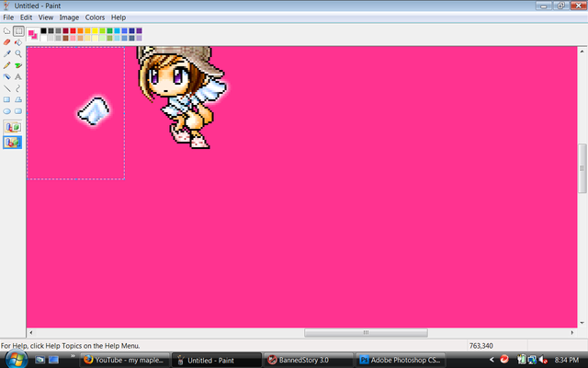Expand the quick launch overflow chevron
588x368 pixels.
73,356
